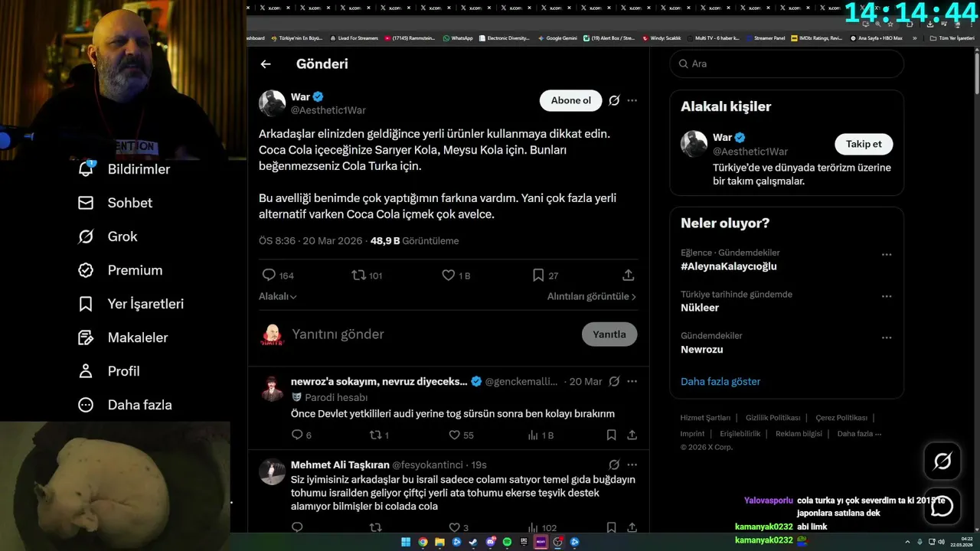Open the floating messages chat button
The width and height of the screenshot is (980, 551).
pyautogui.click(x=942, y=506)
